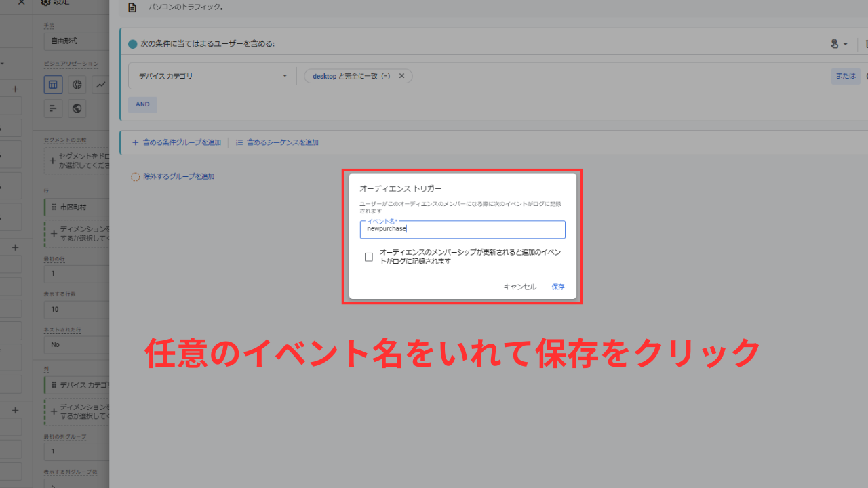
Task: Click 含めるシーケンスを追加
Action: click(277, 142)
